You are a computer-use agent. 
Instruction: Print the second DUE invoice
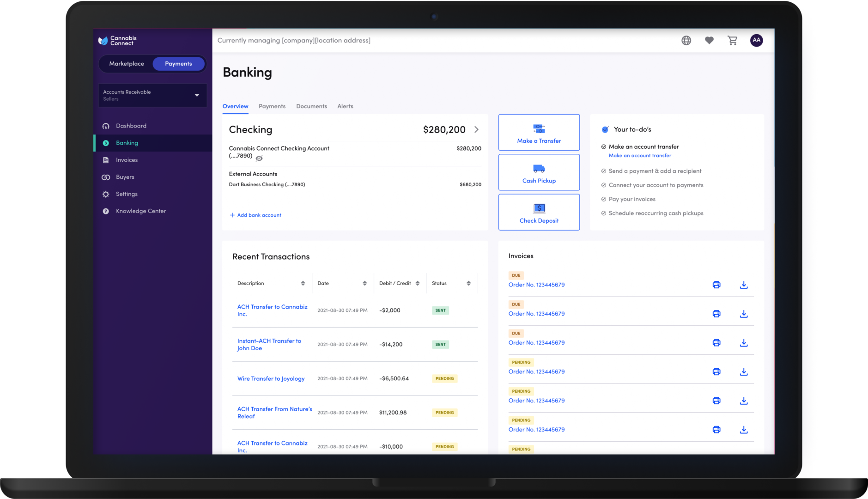pos(716,314)
